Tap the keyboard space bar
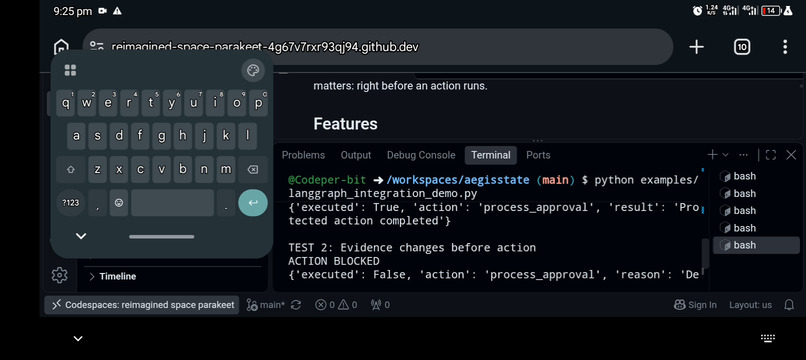Image resolution: width=806 pixels, height=360 pixels. [x=172, y=203]
